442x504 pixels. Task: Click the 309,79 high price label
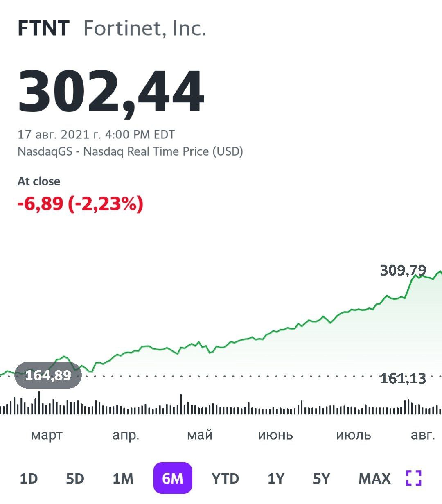pos(403,270)
